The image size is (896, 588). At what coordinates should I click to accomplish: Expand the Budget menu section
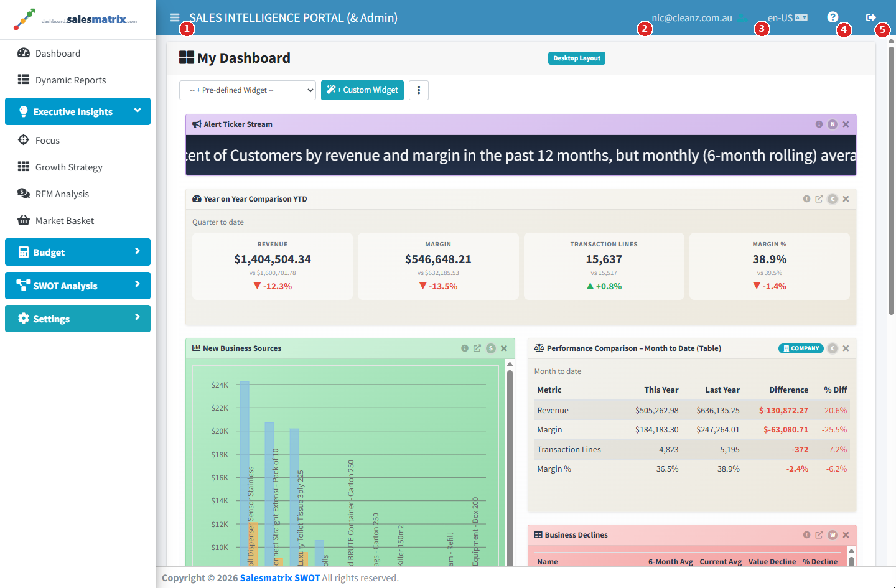coord(78,252)
